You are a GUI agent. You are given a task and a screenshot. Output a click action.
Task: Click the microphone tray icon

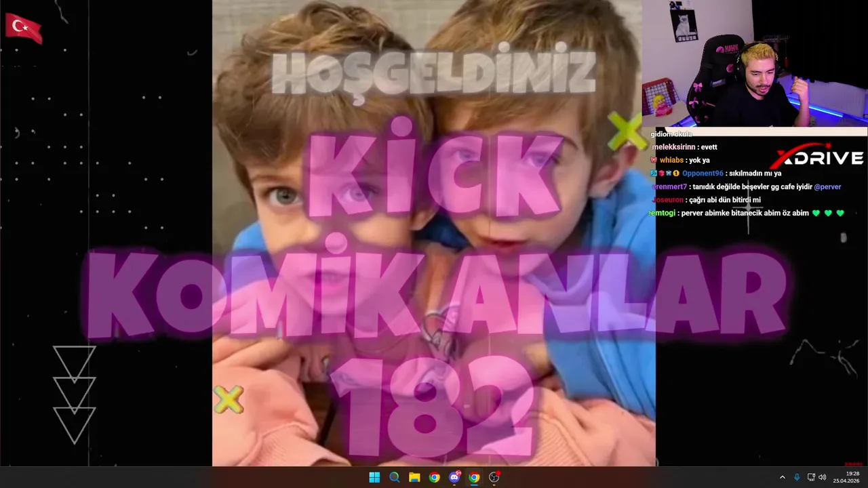[797, 477]
